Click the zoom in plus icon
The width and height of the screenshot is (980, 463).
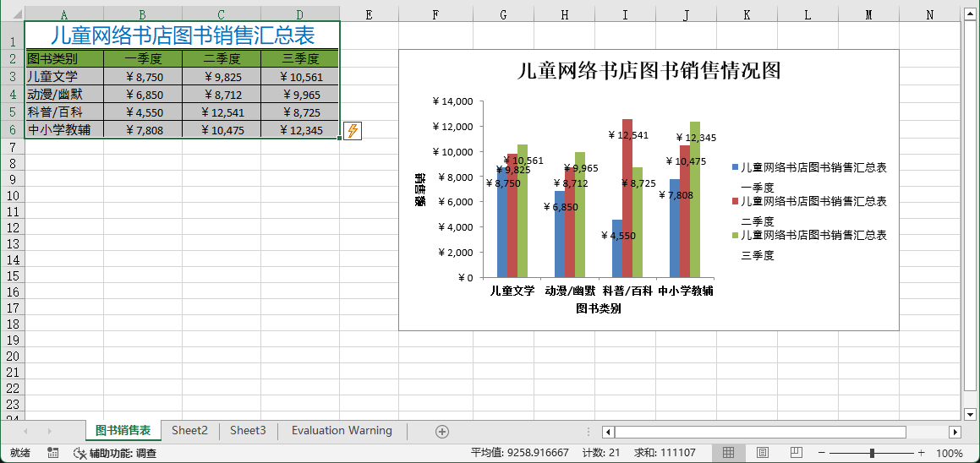[x=921, y=453]
